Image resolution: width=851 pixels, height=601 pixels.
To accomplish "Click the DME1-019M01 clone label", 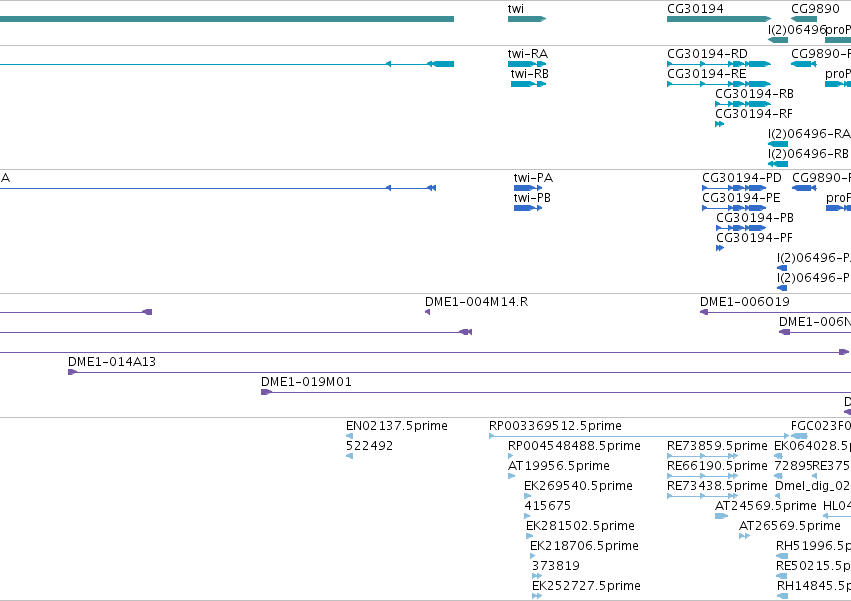I will (306, 382).
